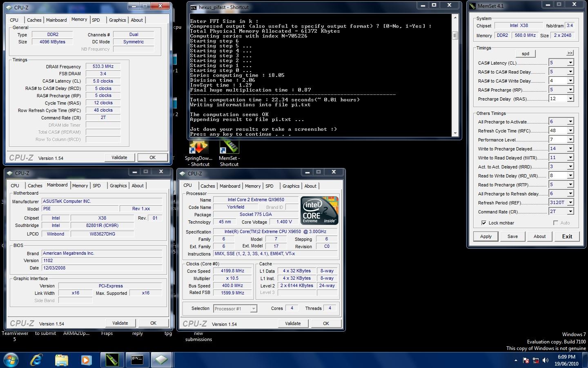Click the Intel Core 2 Extreme logo
588x368 pixels.
click(x=319, y=211)
